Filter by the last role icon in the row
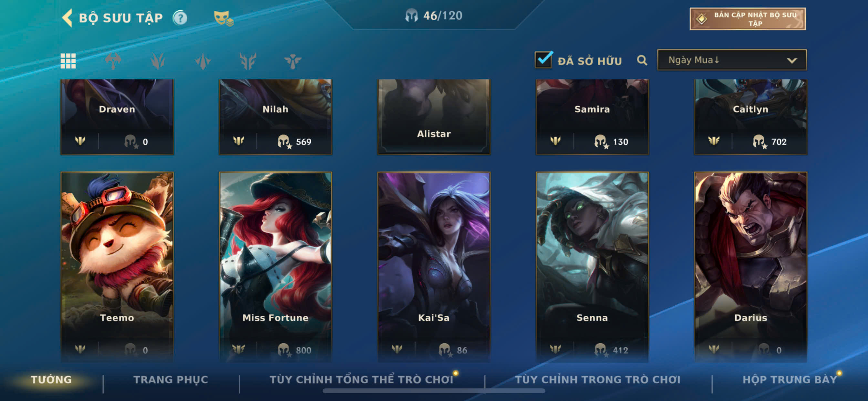Screen dimensions: 868x401 (x=293, y=61)
